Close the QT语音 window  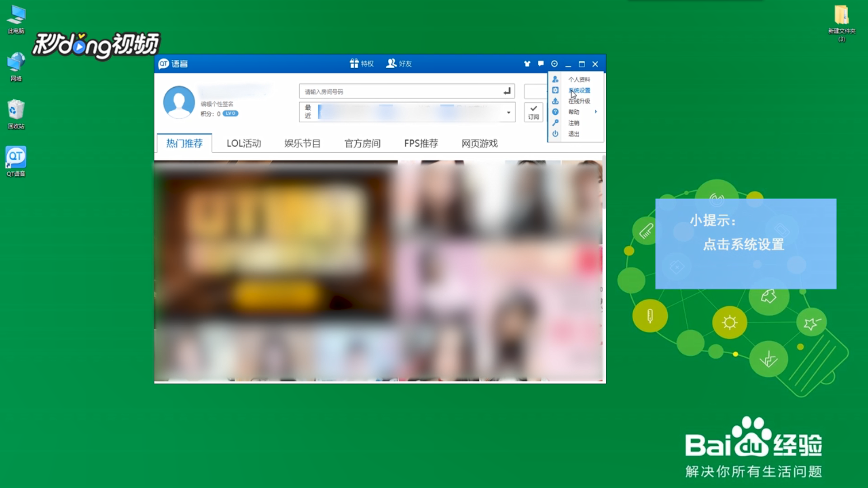[x=595, y=64]
